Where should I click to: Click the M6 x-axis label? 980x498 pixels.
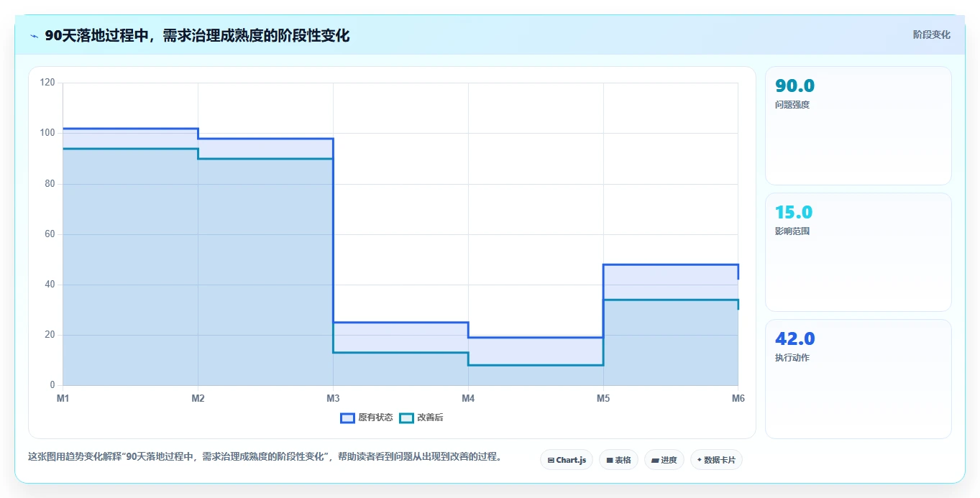[x=738, y=398]
